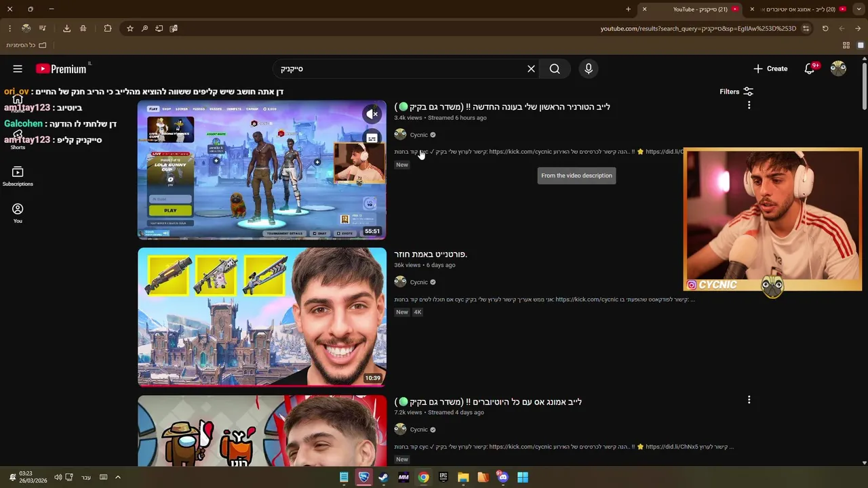Open volume control in system tray
868x488 pixels.
pos(58,477)
